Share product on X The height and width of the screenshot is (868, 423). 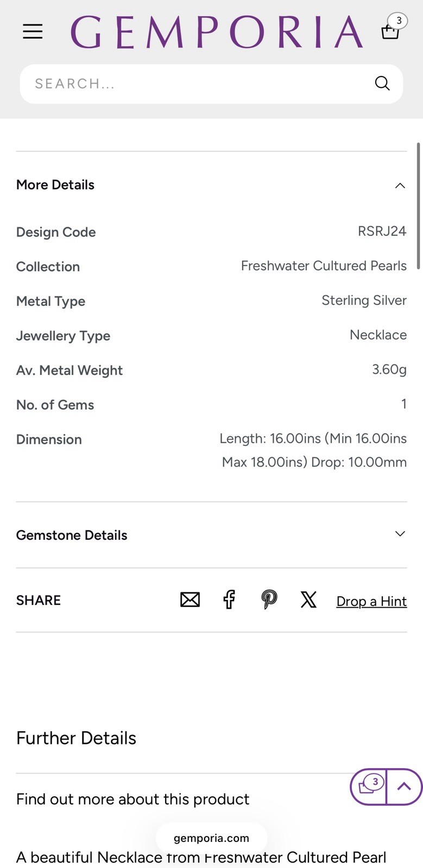pos(308,599)
